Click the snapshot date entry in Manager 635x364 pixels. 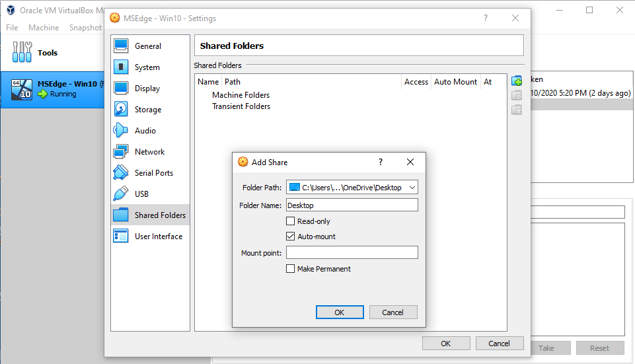click(581, 92)
